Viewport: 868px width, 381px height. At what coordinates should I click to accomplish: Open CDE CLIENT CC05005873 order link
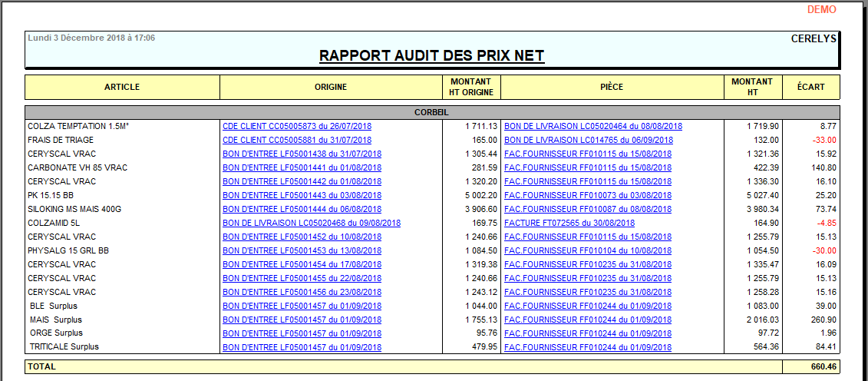coord(296,126)
